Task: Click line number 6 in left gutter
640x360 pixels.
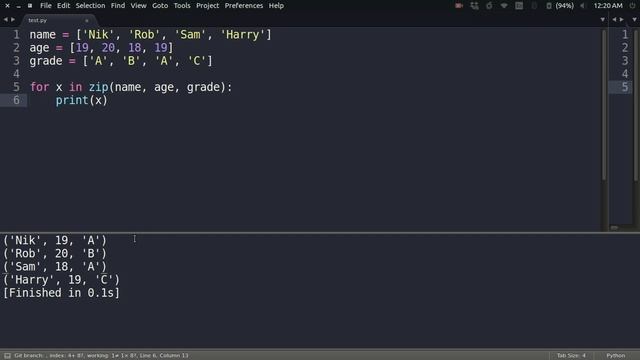Action: (x=16, y=100)
